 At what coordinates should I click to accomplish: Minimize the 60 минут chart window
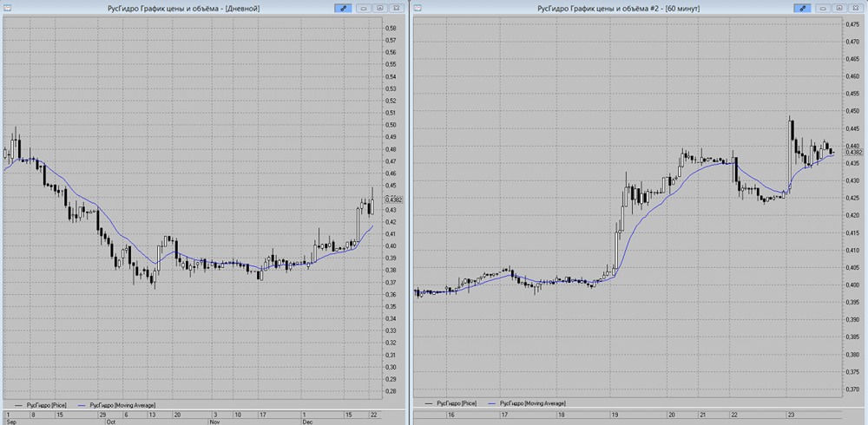[x=823, y=9]
